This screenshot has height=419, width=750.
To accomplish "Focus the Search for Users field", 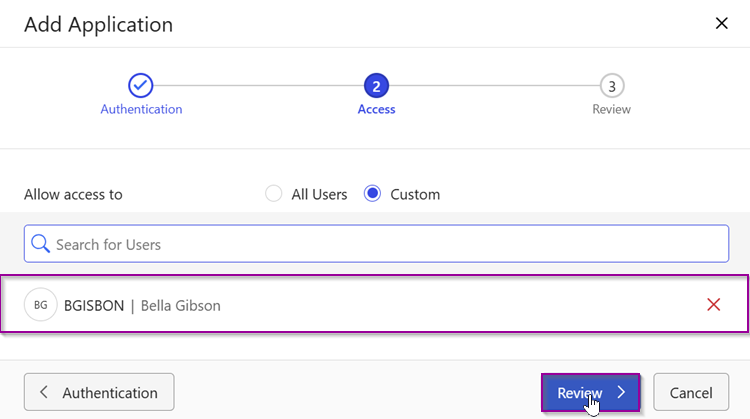I will pyautogui.click(x=376, y=243).
